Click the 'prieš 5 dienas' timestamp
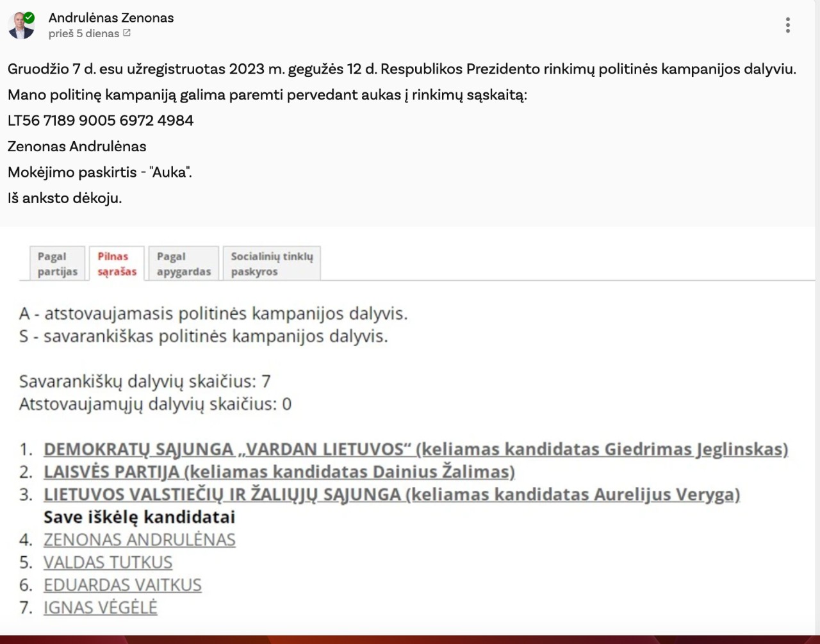 (x=84, y=33)
